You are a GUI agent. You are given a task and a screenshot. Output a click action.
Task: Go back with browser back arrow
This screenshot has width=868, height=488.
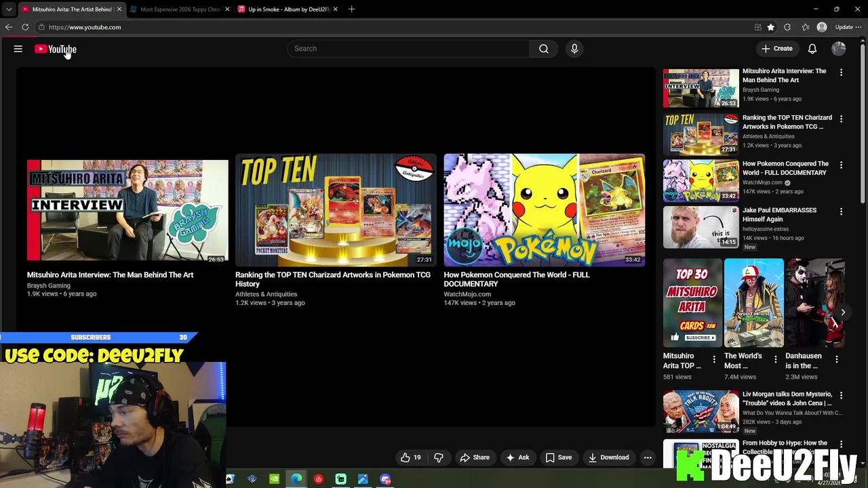coord(9,27)
